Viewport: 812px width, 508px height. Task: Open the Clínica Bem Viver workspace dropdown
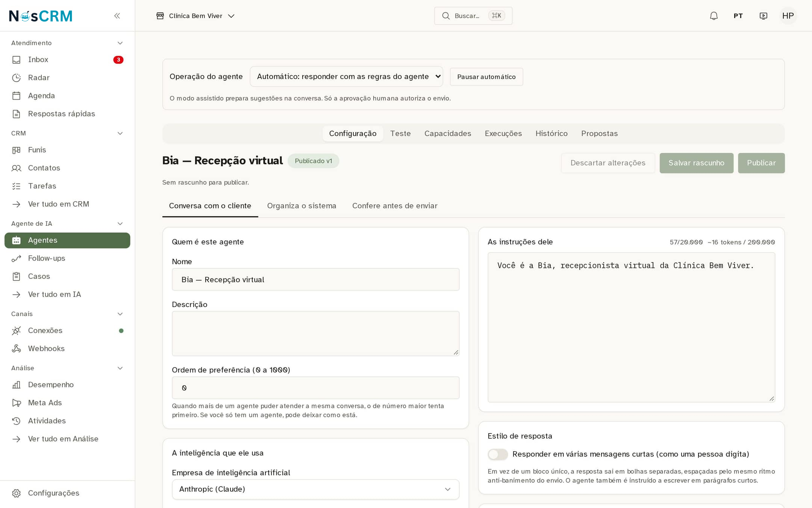(x=195, y=16)
